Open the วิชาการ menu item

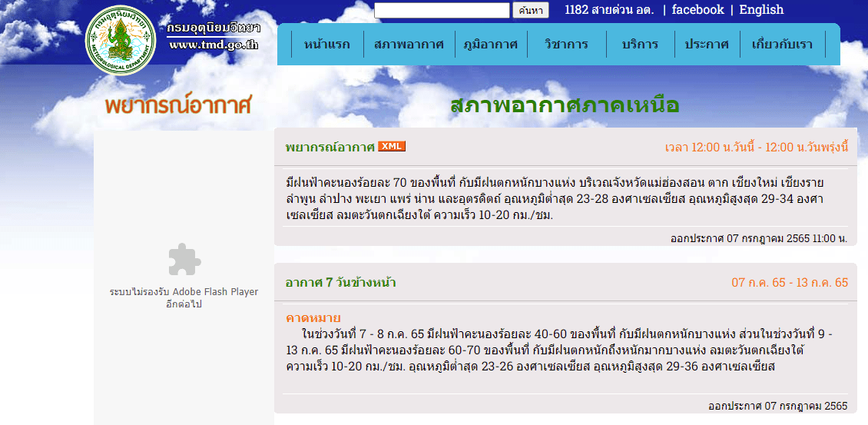pos(566,45)
